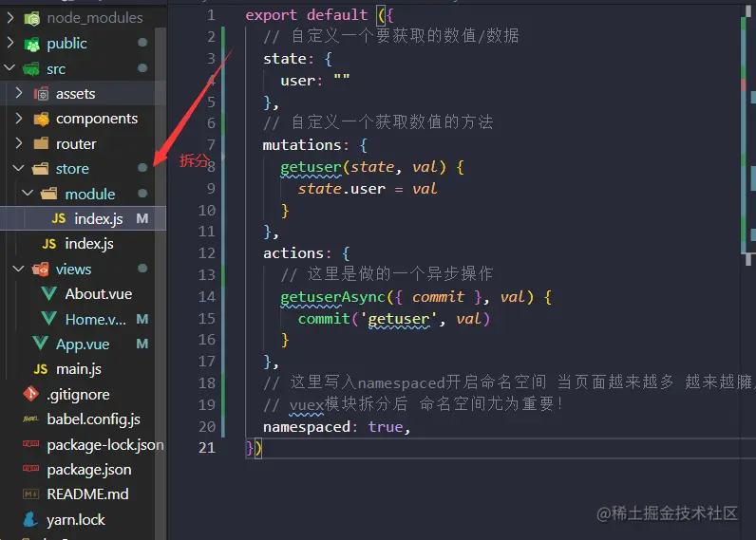The image size is (756, 540).
Task: Collapse the src folder chevron
Action: click(x=9, y=68)
